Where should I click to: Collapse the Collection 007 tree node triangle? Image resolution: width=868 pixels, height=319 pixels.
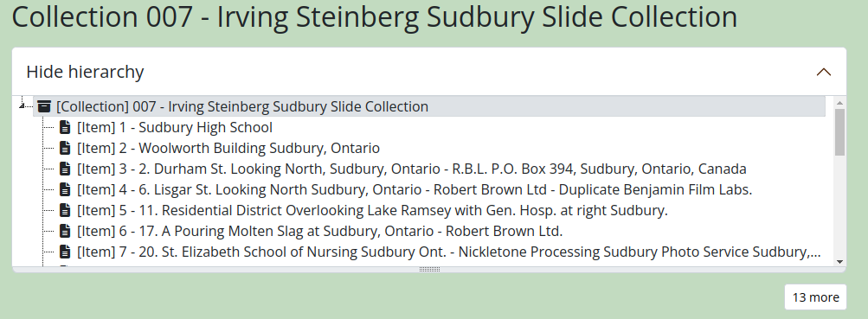(22, 105)
